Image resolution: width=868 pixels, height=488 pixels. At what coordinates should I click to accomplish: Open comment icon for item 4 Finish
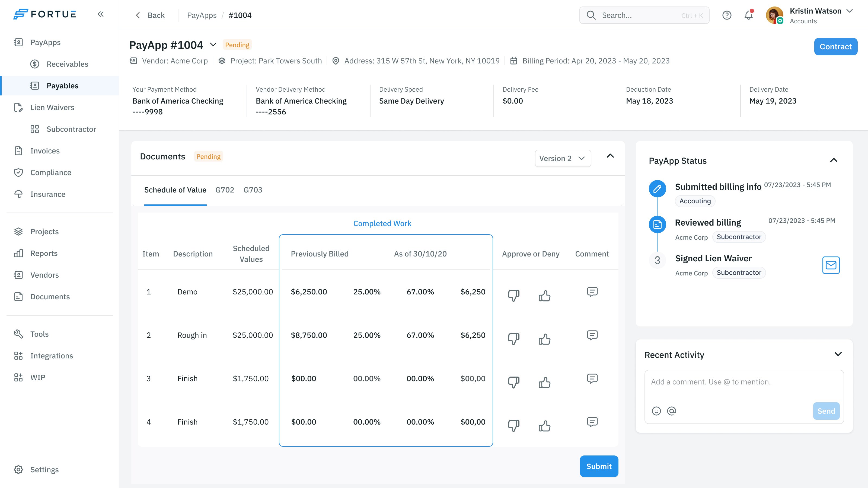pyautogui.click(x=592, y=422)
